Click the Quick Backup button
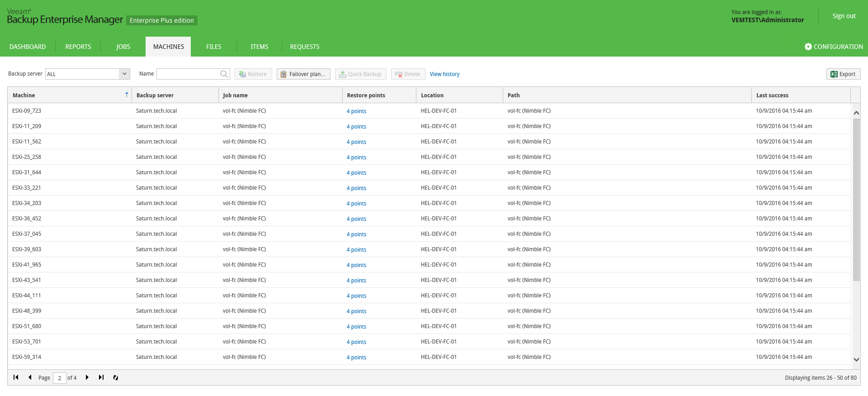 [x=360, y=74]
